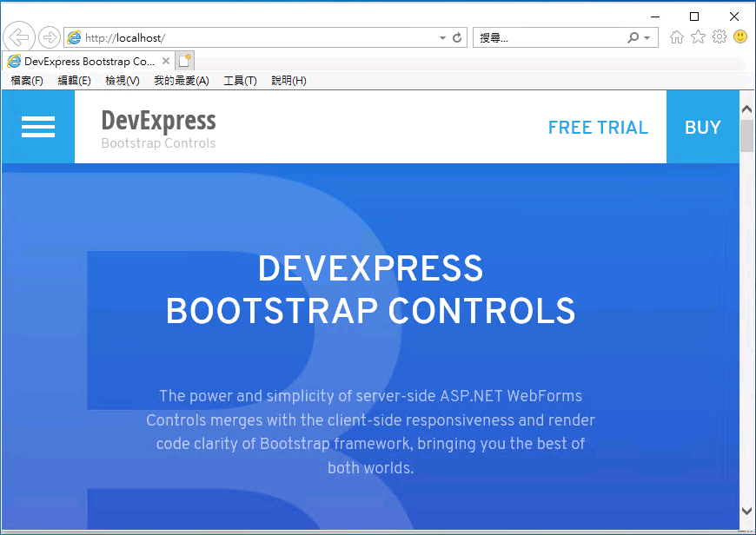The image size is (756, 535).
Task: Click into the browser search box
Action: 550,37
